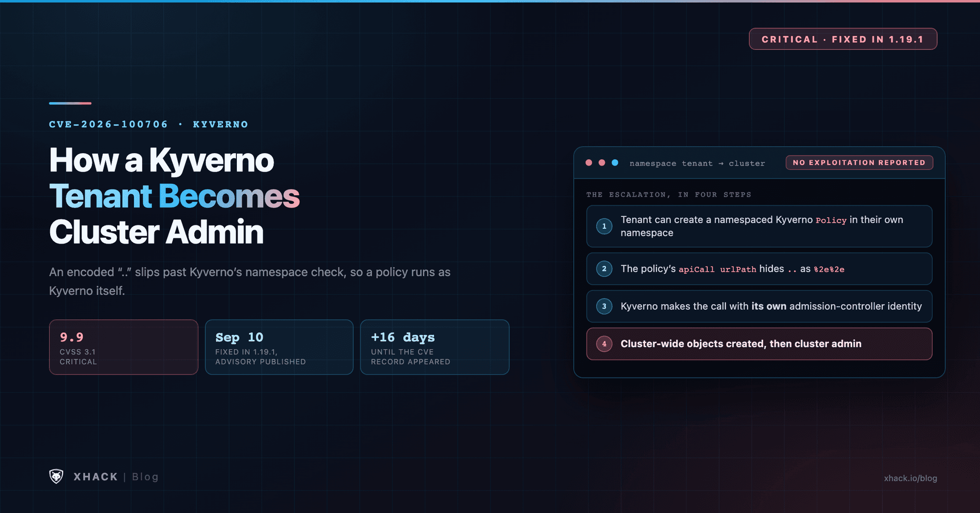Click the "How a Kyverno" headline line
The width and height of the screenshot is (980, 513).
(x=162, y=160)
